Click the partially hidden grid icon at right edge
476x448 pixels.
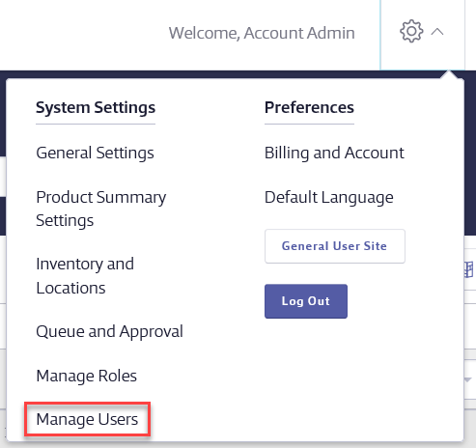[469, 269]
